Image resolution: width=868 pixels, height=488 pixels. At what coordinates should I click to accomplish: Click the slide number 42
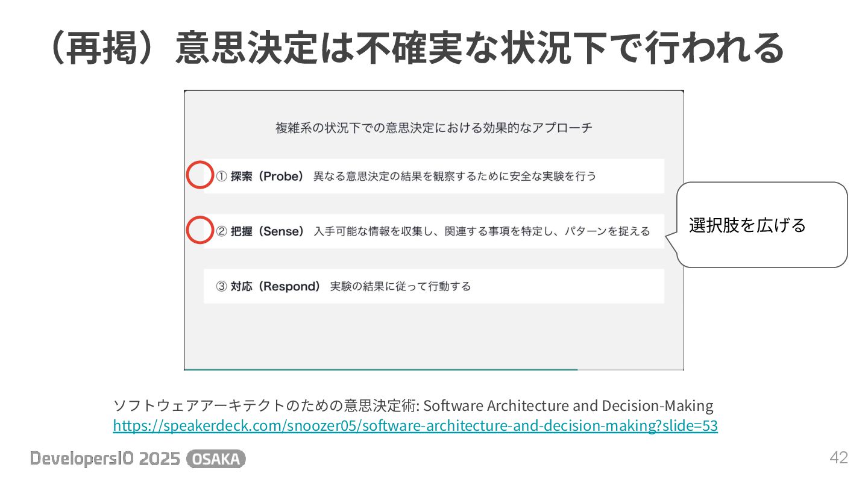click(x=838, y=458)
